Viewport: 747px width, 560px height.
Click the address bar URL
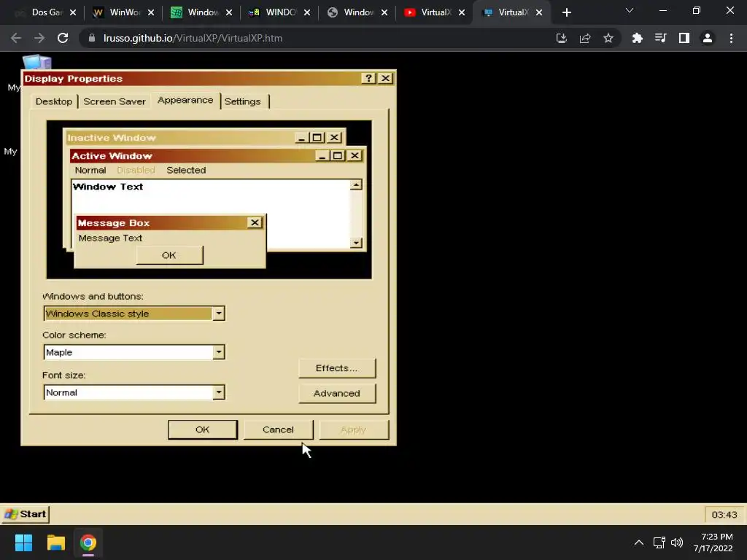click(193, 38)
